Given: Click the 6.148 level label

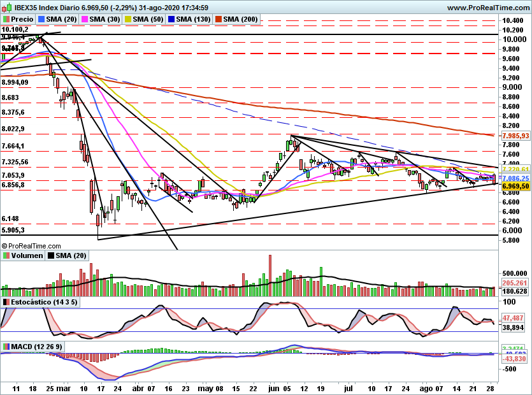Looking at the screenshot, I should tap(10, 219).
